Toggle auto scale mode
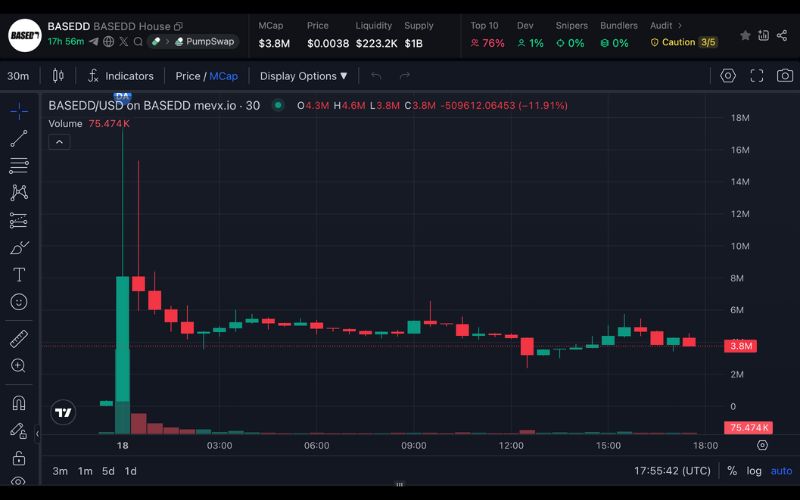Screen dimensions: 800x500 click(x=781, y=471)
